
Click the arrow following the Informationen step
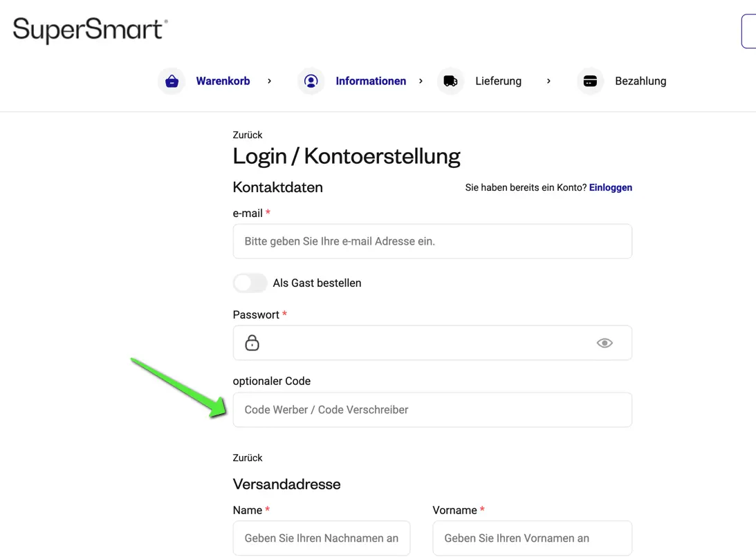pyautogui.click(x=421, y=81)
